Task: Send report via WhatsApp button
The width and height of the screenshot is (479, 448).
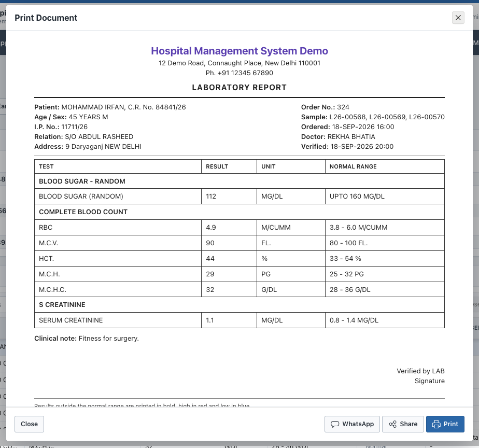Action: [352, 424]
